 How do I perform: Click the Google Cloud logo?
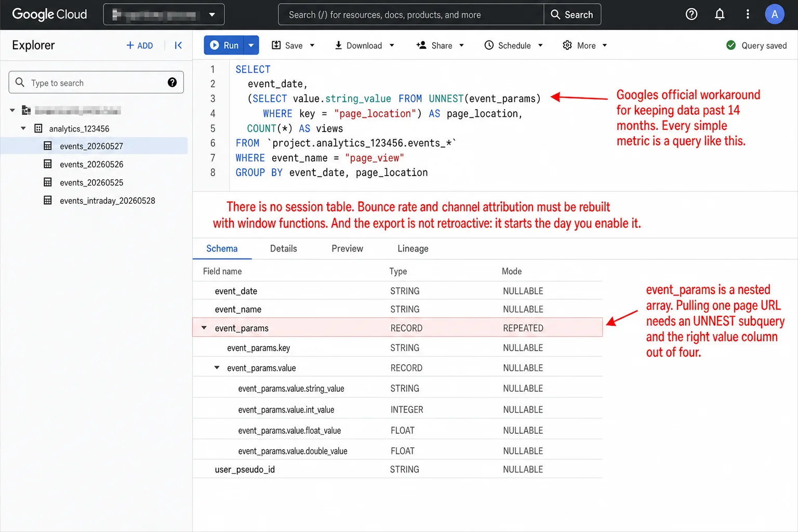(x=49, y=15)
